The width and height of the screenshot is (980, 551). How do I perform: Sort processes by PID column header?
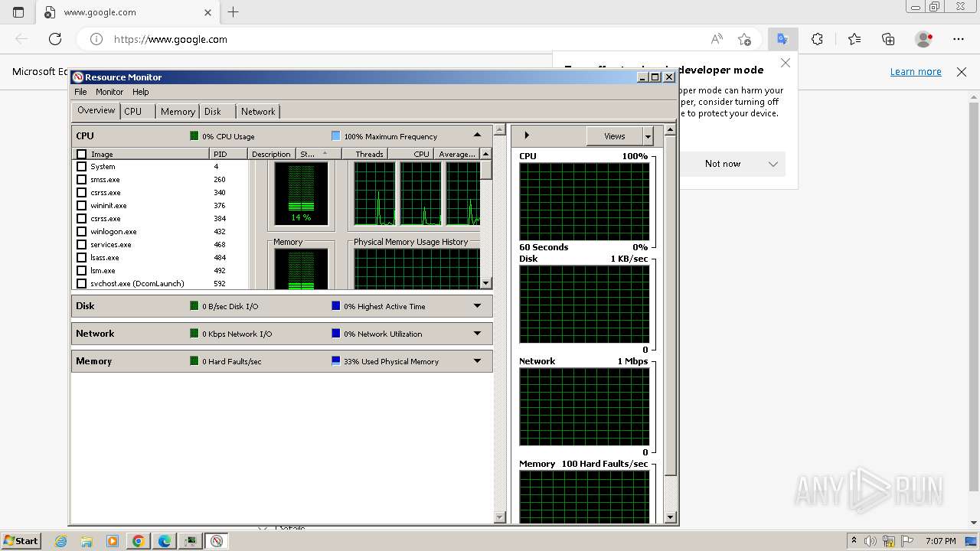pos(228,155)
